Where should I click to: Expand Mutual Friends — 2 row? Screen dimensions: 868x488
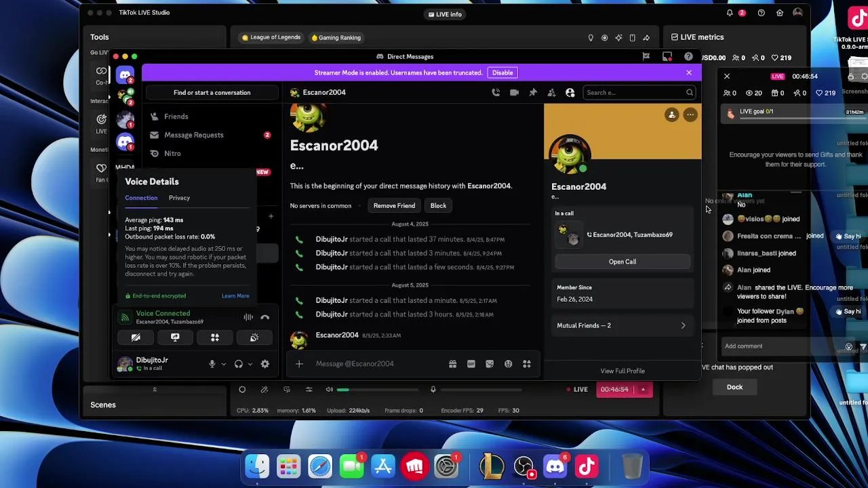(623, 326)
